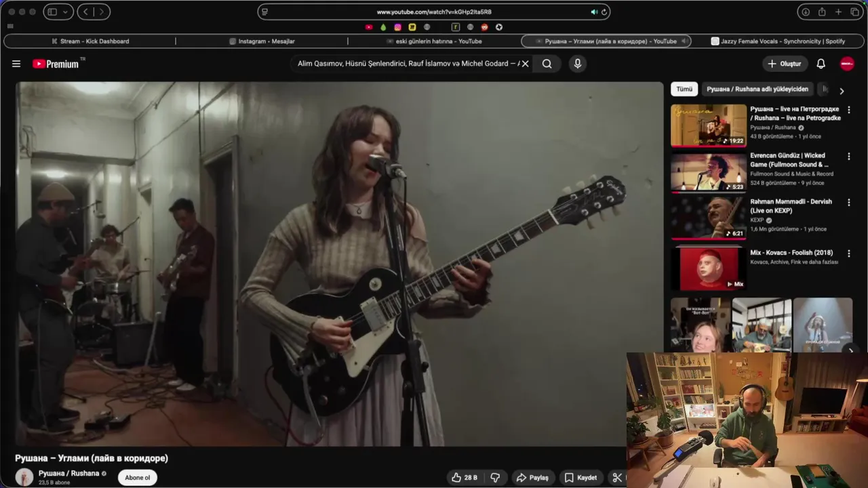Mute audio on Рушана YouTube tab
Screen dimensions: 868x488
tap(684, 41)
